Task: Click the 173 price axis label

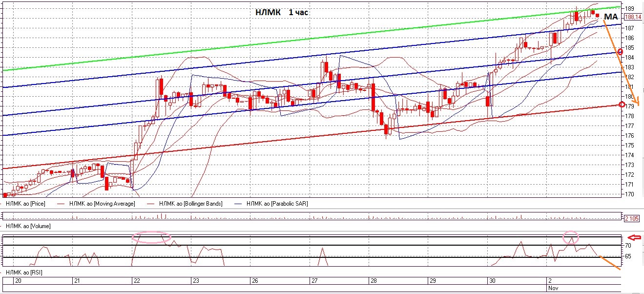Action: click(629, 165)
